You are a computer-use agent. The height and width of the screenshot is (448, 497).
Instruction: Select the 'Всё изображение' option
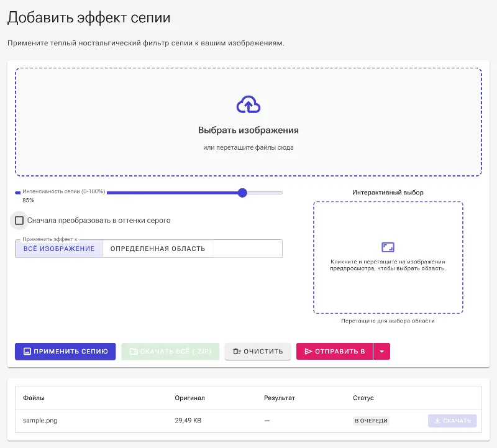tap(59, 249)
